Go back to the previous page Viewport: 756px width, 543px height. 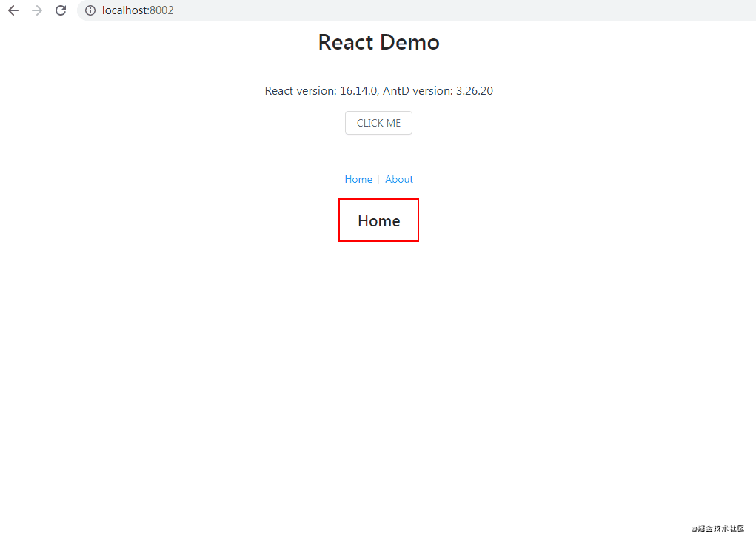pyautogui.click(x=13, y=10)
